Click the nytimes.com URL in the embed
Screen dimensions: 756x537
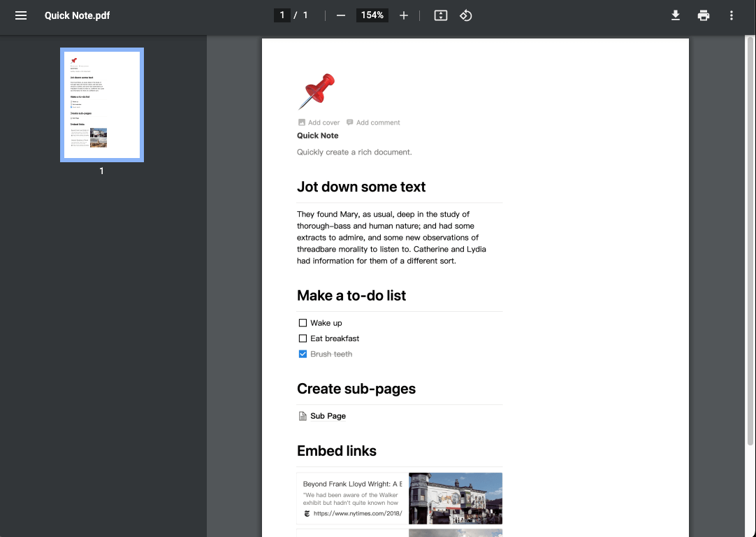[358, 513]
